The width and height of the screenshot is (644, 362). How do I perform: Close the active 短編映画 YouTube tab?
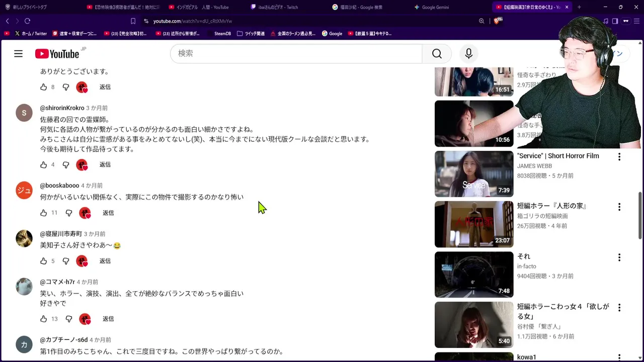[567, 7]
